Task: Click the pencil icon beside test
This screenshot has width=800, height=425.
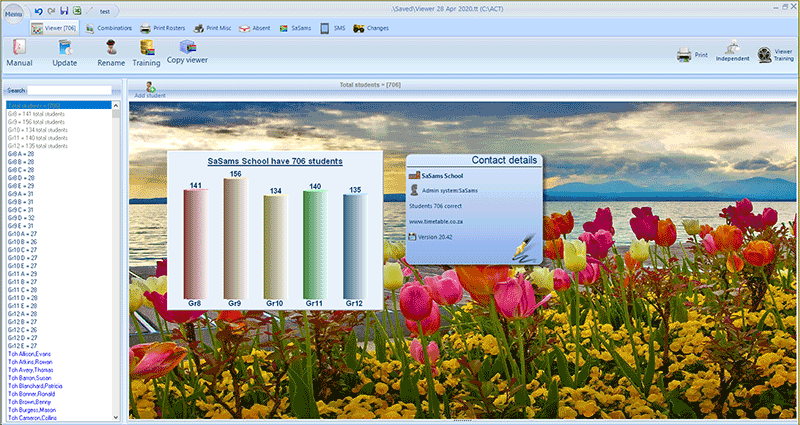Action: point(90,11)
